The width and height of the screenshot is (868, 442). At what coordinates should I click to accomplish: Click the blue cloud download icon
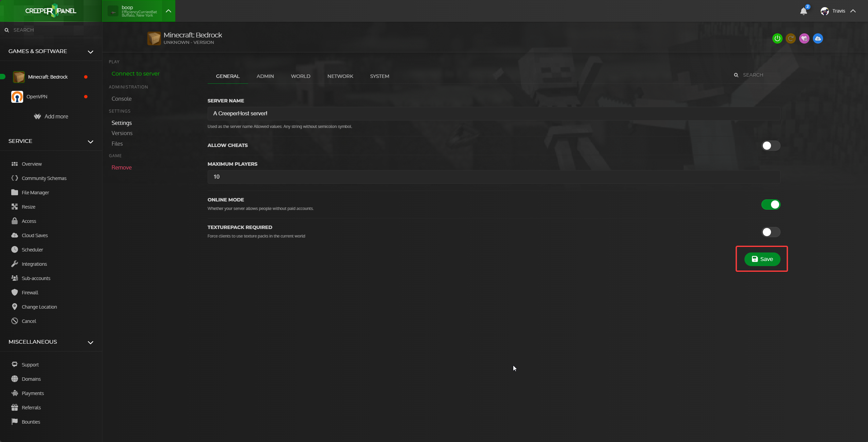[818, 38]
